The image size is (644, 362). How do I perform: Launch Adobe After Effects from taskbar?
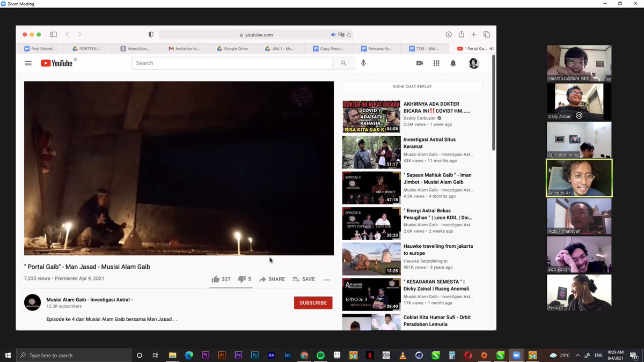[x=238, y=355]
